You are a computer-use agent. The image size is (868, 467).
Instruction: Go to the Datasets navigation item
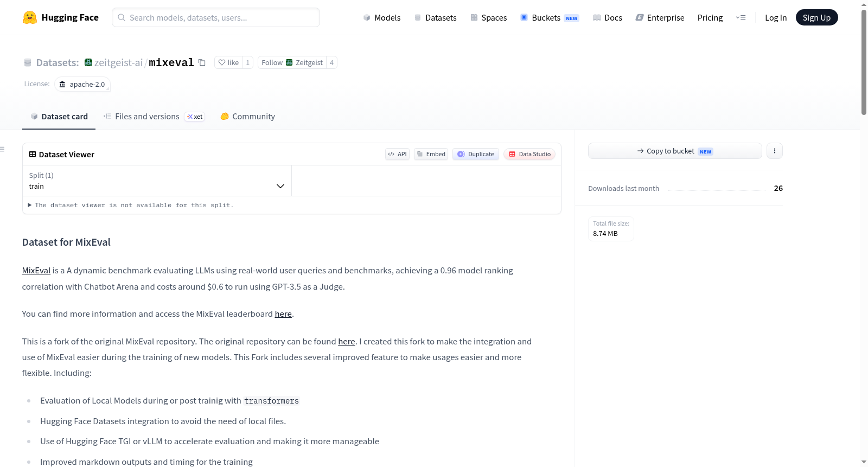click(x=435, y=17)
